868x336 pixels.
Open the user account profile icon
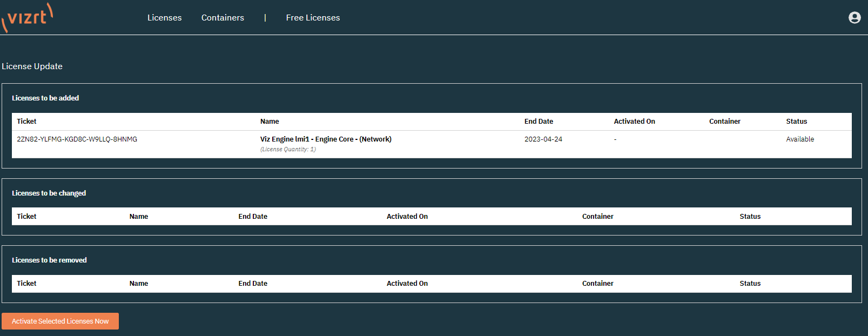point(854,18)
